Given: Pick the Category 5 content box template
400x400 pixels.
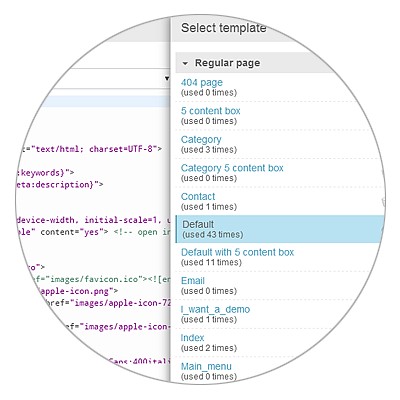Looking at the screenshot, I should [232, 168].
